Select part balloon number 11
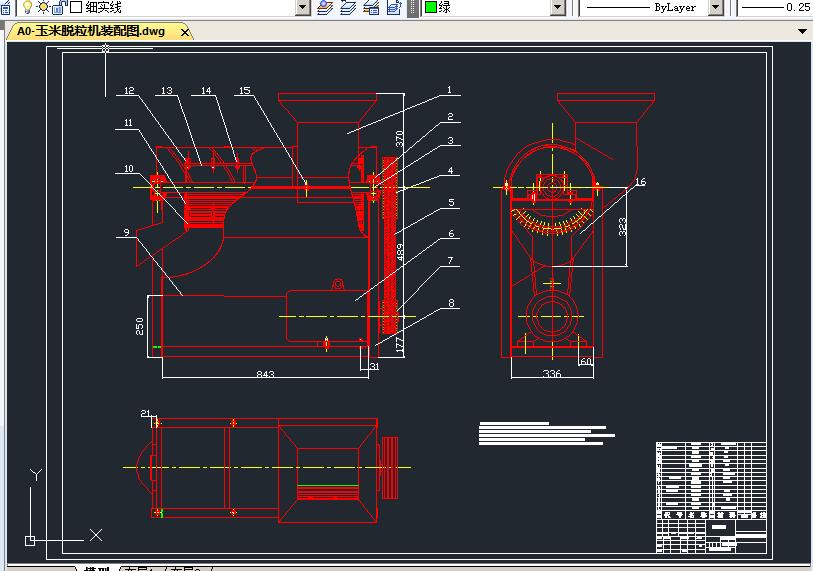 point(128,122)
